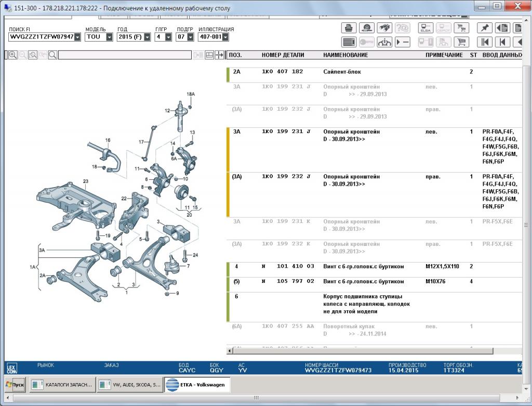Click the panel divider arrow icon
The image size is (532, 406).
[x=220, y=55]
